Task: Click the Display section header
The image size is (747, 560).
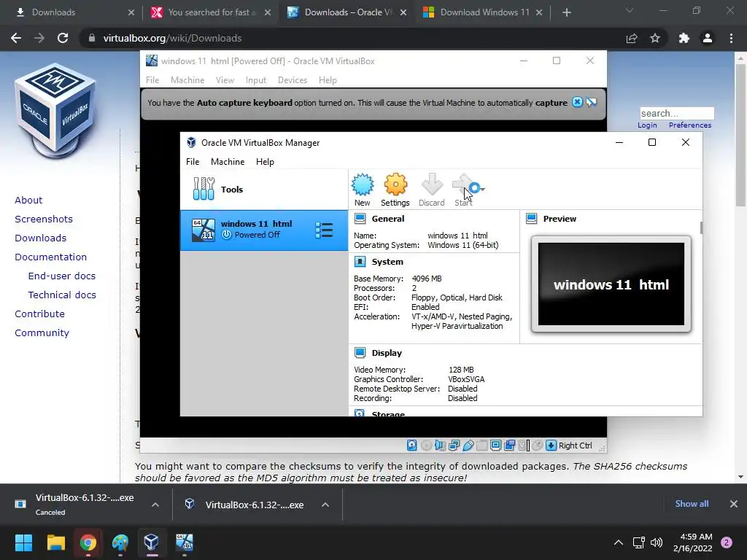Action: [387, 353]
